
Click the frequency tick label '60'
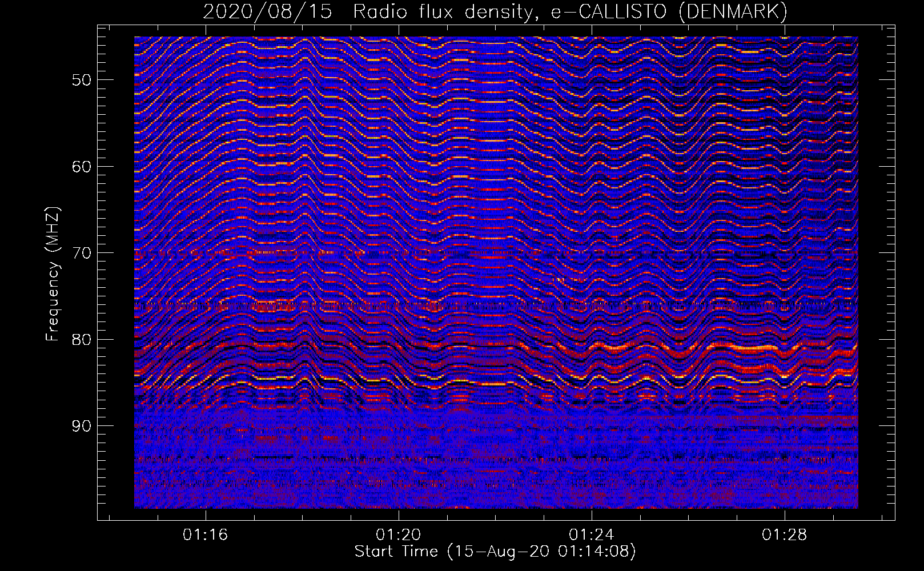click(x=82, y=166)
